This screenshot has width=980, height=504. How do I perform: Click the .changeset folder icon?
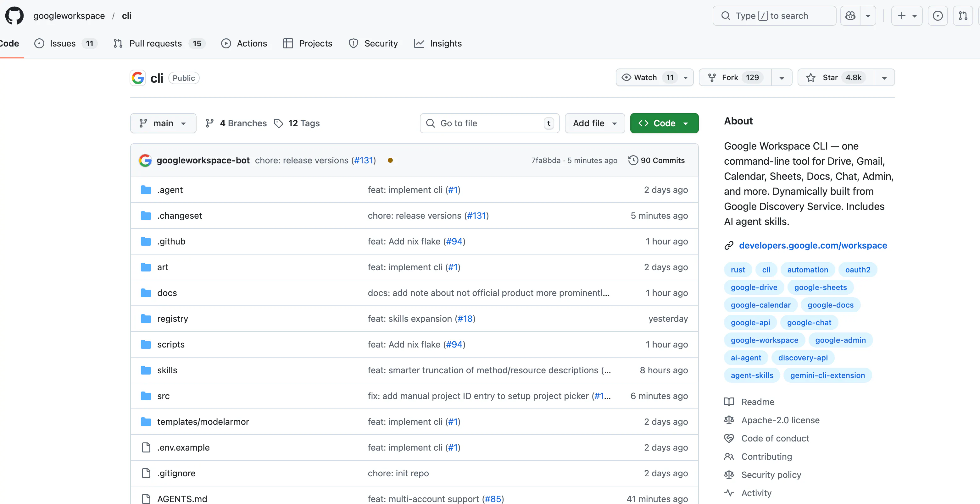coord(146,216)
